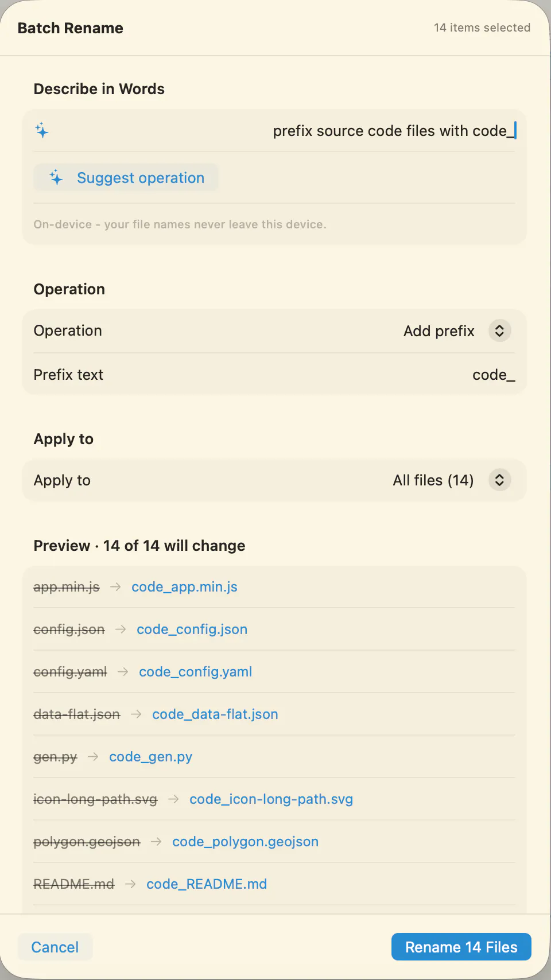This screenshot has width=551, height=980.
Task: Click the struck-through config.json original name
Action: (69, 629)
